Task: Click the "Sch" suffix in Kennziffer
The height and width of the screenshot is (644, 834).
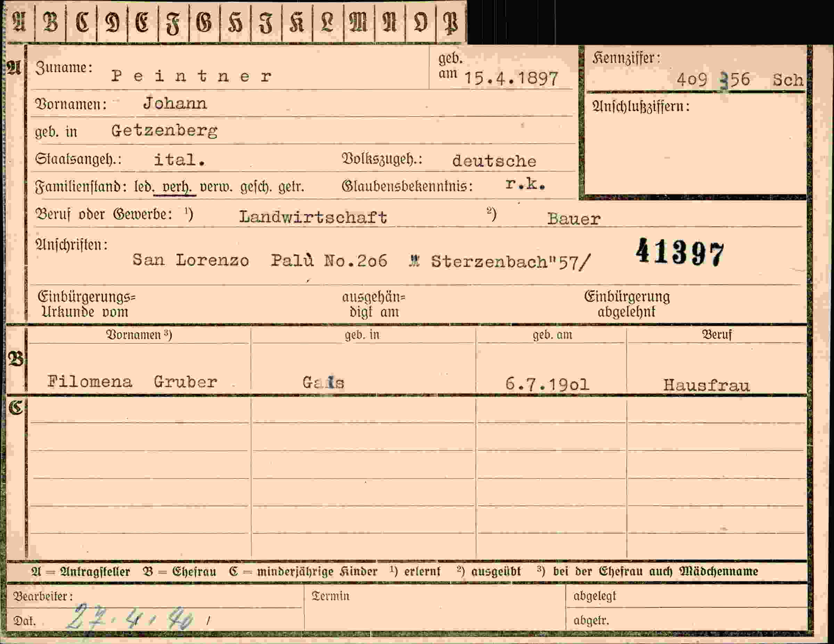Action: pos(788,80)
